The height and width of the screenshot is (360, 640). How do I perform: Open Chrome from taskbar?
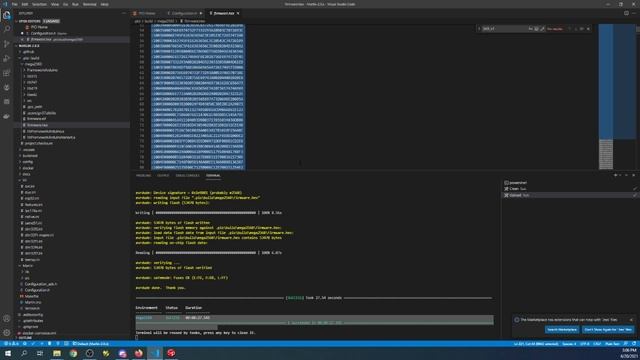tap(73, 353)
